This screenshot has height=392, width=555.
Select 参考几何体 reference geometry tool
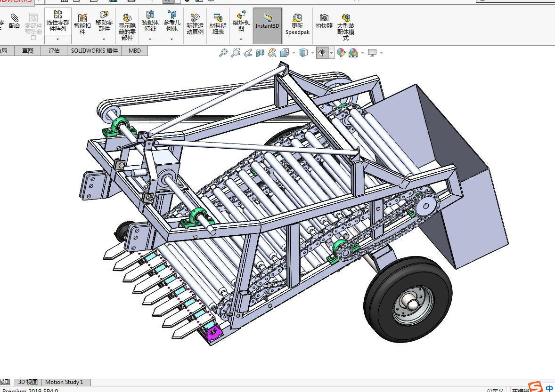pos(171,21)
